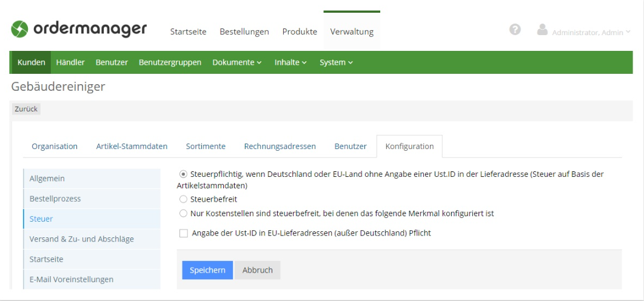Choose Nur Kostenstellen sind steuerbefreit option
Image resolution: width=644 pixels, height=301 pixels.
[184, 213]
